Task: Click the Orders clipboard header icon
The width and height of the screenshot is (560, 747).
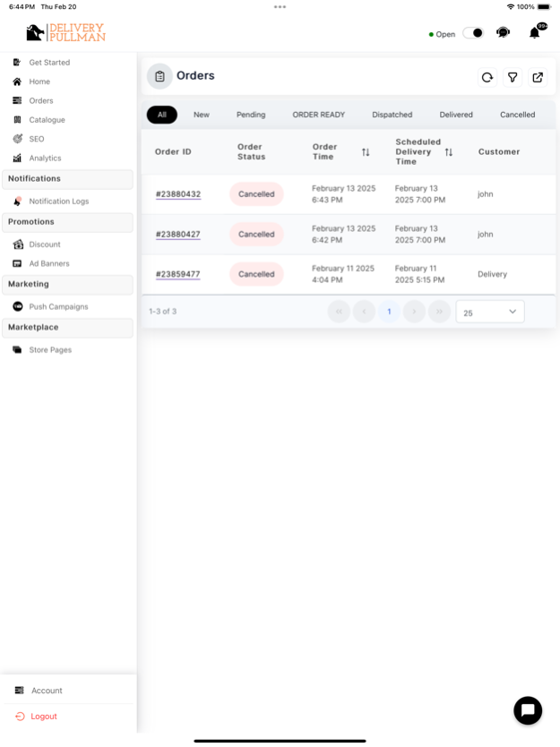Action: [x=159, y=76]
